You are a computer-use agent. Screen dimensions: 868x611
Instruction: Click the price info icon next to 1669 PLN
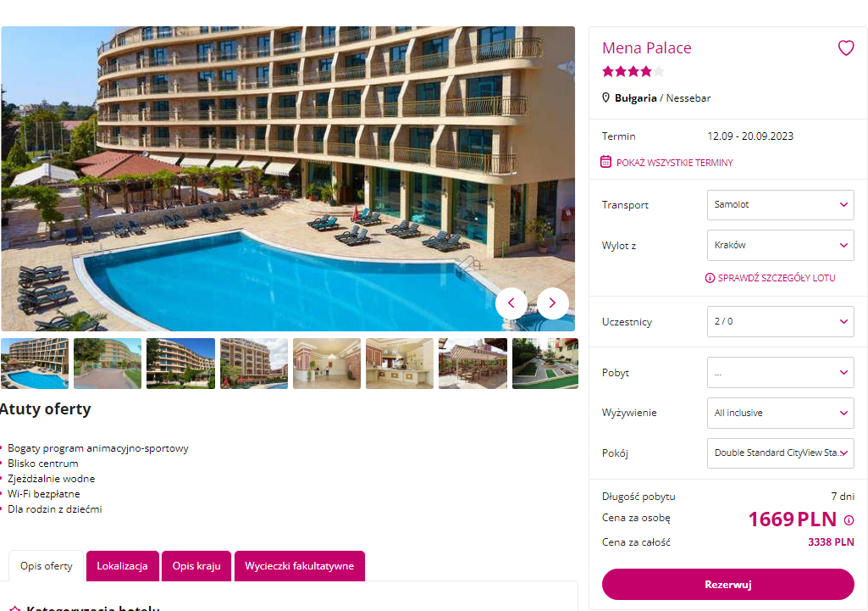click(x=849, y=520)
